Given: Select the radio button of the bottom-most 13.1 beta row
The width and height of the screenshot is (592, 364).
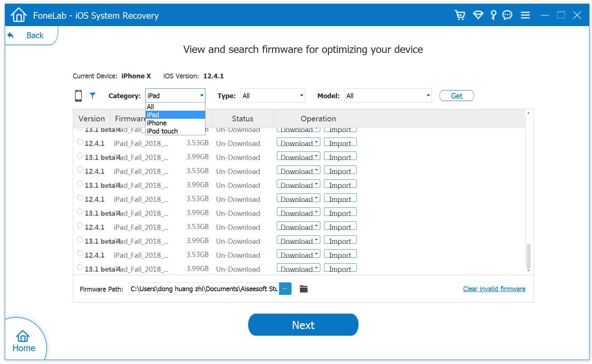Looking at the screenshot, I should [80, 268].
